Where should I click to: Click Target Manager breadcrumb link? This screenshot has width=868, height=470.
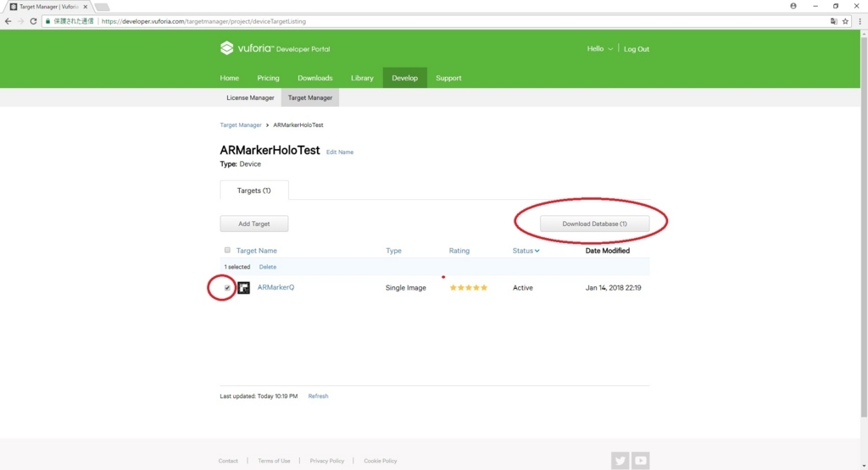[240, 125]
